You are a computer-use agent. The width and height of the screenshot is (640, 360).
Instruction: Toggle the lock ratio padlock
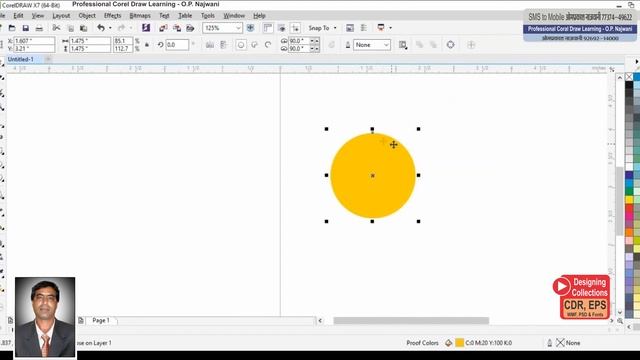pyautogui.click(x=147, y=44)
